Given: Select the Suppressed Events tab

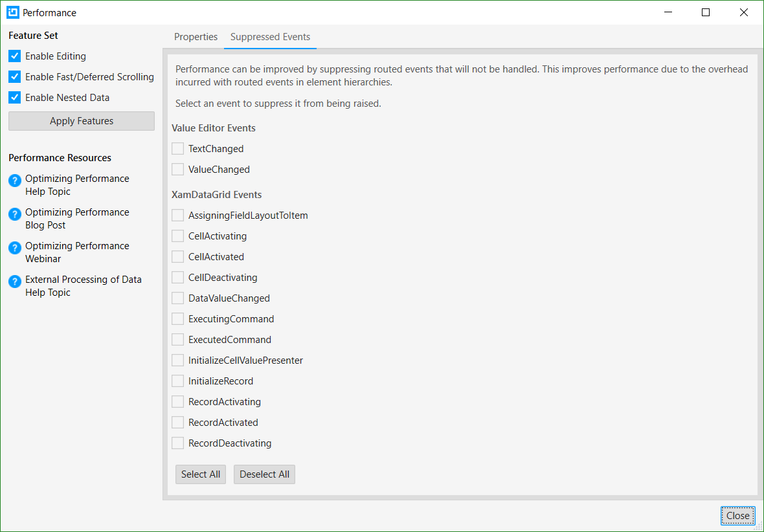Looking at the screenshot, I should tap(270, 37).
